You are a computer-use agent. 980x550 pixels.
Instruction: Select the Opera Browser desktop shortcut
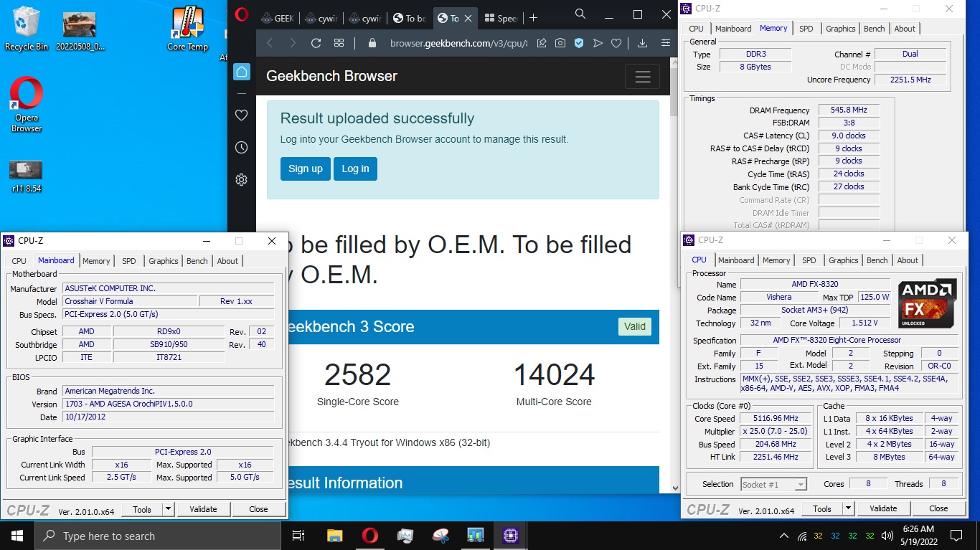coord(27,105)
